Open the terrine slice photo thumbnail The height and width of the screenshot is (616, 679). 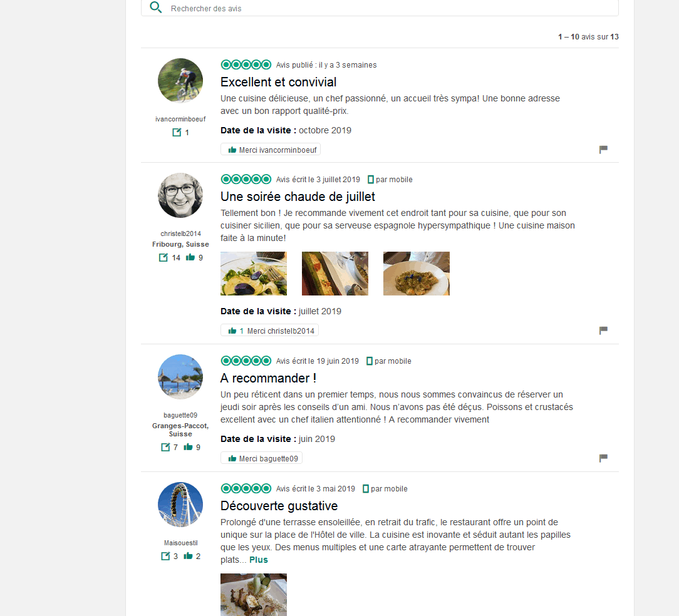(334, 274)
